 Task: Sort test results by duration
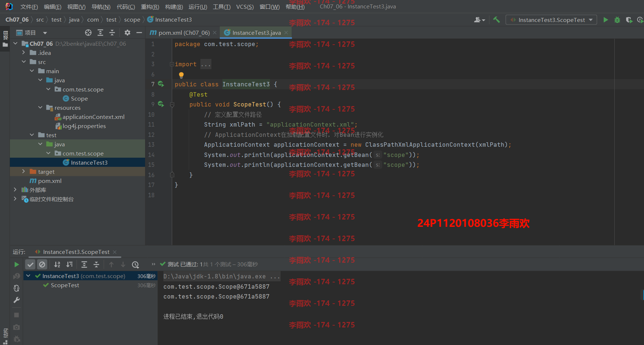69,264
